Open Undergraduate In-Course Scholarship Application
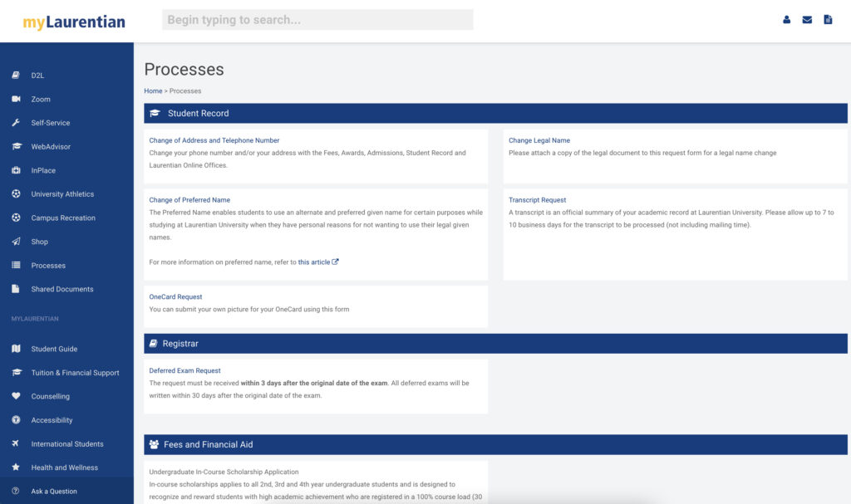The height and width of the screenshot is (504, 851). pyautogui.click(x=224, y=472)
